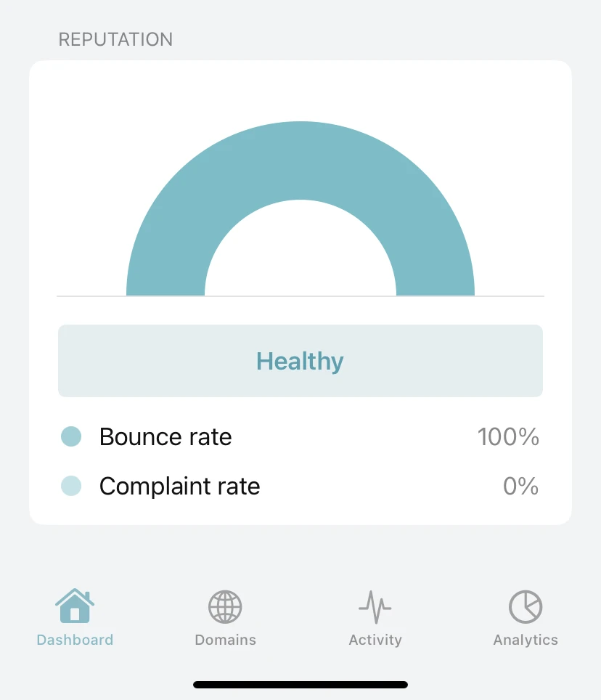Click the Bounce rate legend dot
The width and height of the screenshot is (601, 700).
[71, 436]
